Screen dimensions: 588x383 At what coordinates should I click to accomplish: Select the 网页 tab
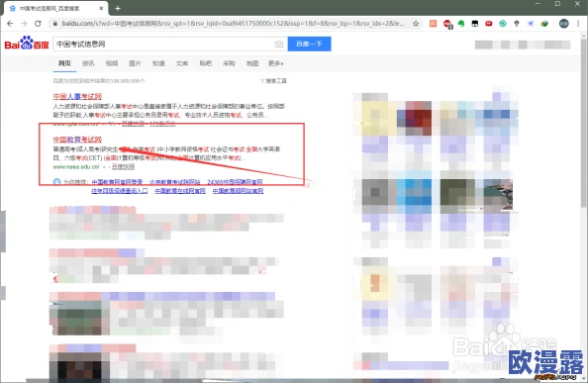(x=64, y=63)
